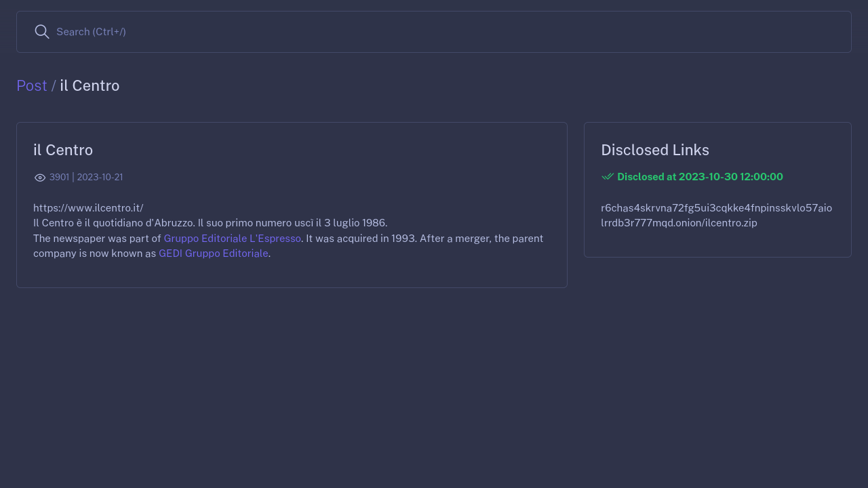Click the https://www.ilcentro.it/ text
The image size is (868, 488).
click(x=88, y=208)
